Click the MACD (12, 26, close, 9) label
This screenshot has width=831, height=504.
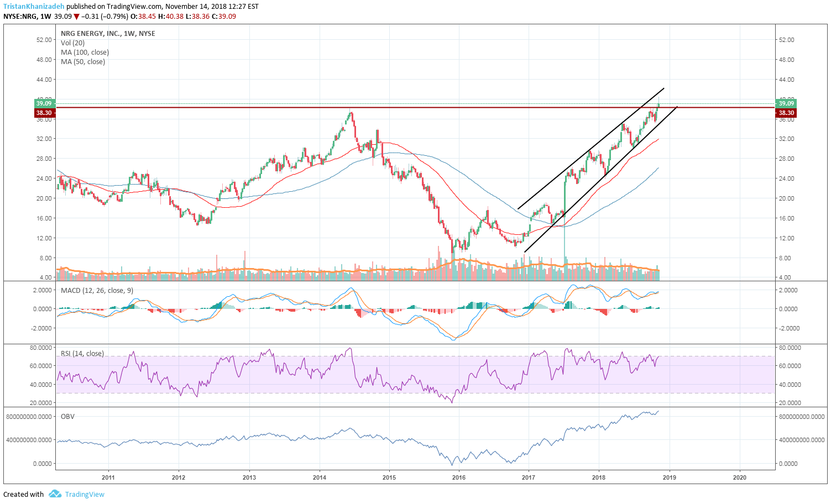tap(97, 291)
